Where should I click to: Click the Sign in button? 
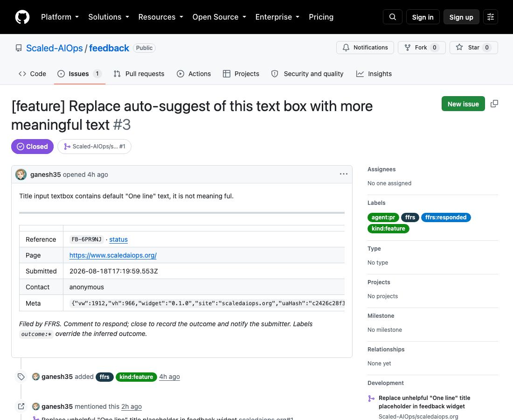[423, 17]
